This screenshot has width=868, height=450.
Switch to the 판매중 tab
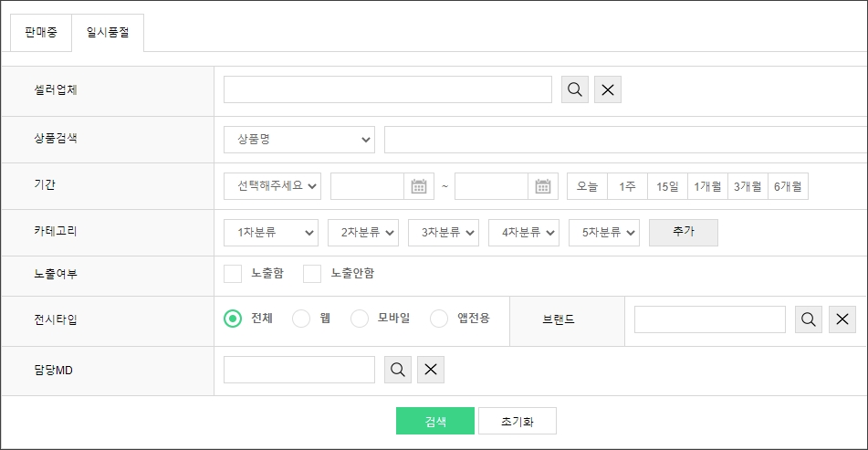[x=41, y=32]
